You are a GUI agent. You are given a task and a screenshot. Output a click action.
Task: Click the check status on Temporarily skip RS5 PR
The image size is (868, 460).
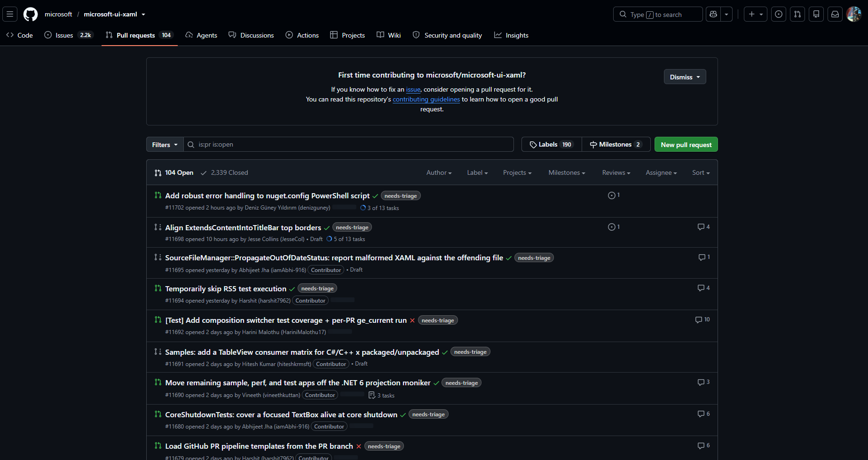click(292, 289)
